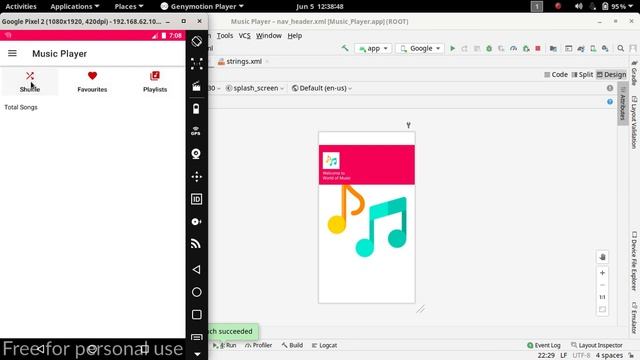Click the red Stop button in toolbar
Viewport: 640px width, 360px height.
538,48
